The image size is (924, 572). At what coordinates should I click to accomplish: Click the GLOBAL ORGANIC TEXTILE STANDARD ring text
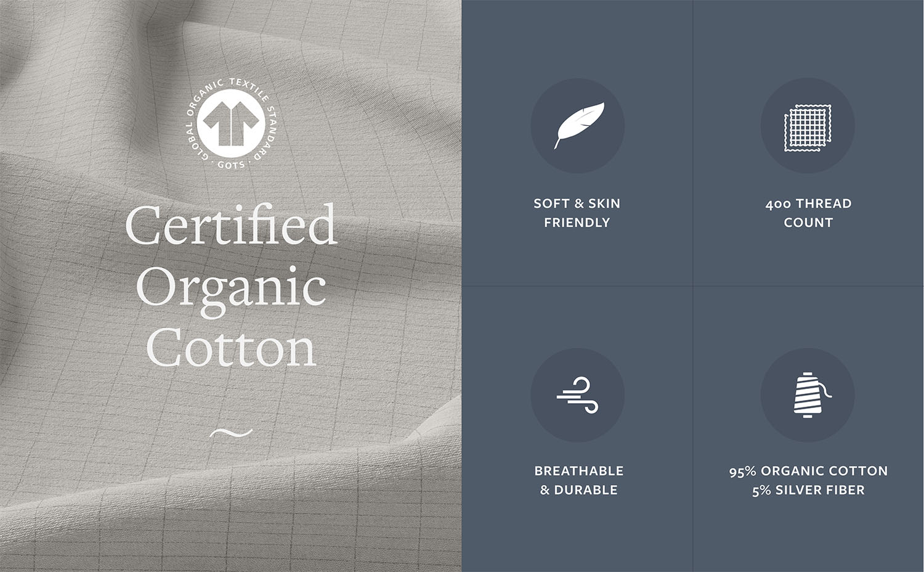(232, 123)
